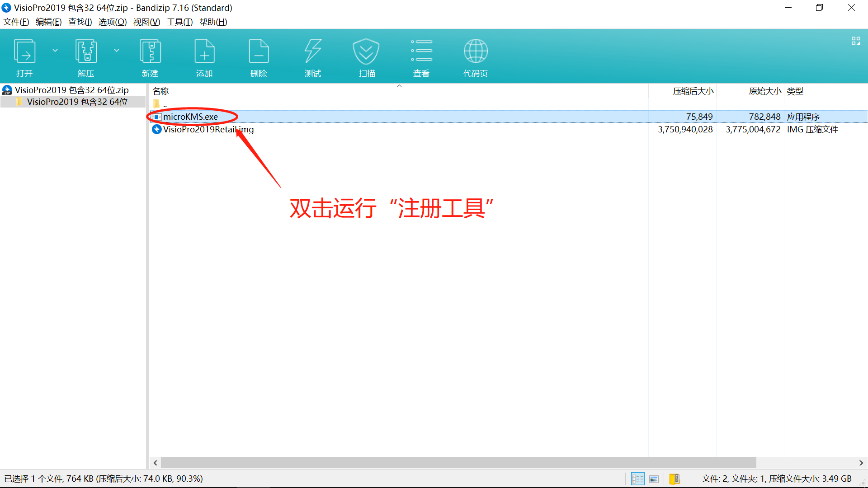The height and width of the screenshot is (488, 868).
Task: Run the 测试 (Test archive) tool
Action: click(312, 51)
